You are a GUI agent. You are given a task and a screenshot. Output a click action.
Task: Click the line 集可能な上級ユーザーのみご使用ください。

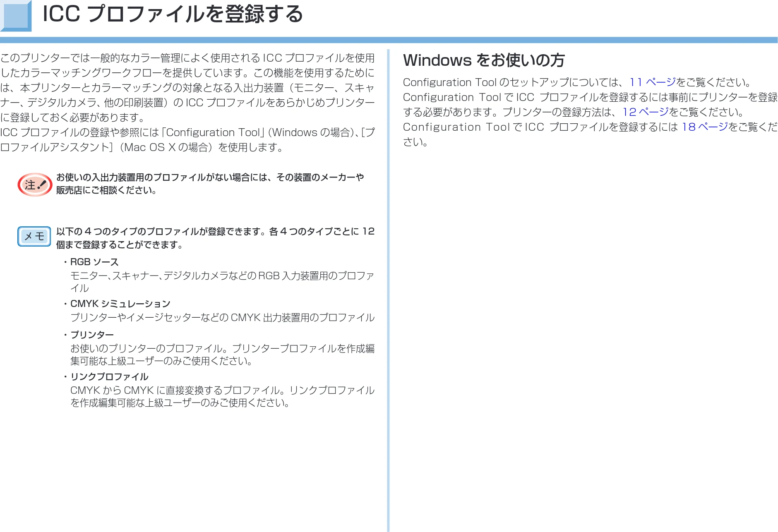162,361
